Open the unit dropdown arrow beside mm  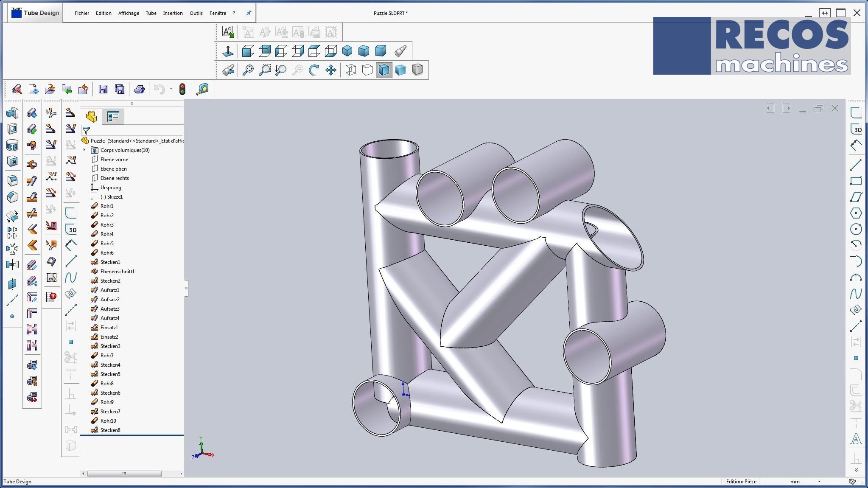pyautogui.click(x=819, y=481)
